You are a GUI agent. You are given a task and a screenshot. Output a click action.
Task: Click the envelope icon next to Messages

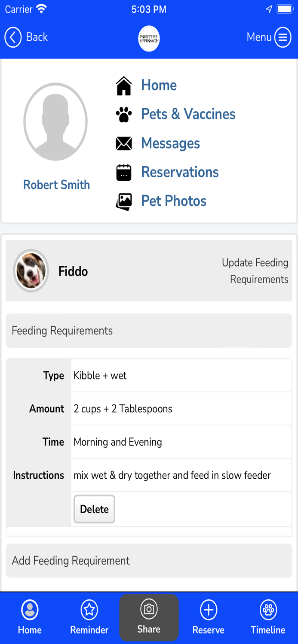[124, 143]
